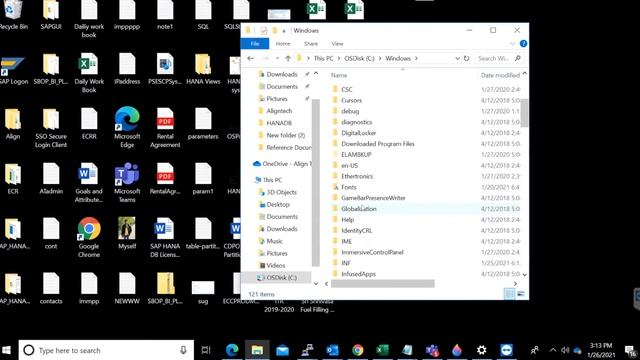This screenshot has height=360, width=640.
Task: Open recent locations dropdown next to Forward
Action: [x=278, y=58]
